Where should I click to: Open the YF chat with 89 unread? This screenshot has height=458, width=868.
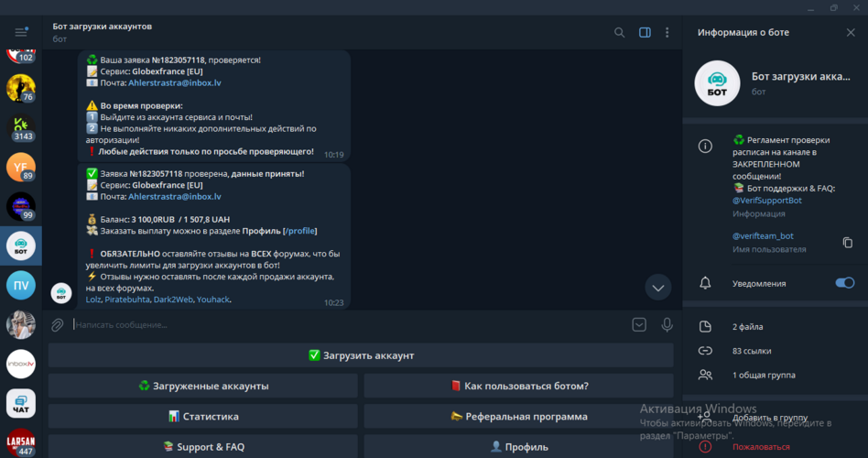point(21,167)
